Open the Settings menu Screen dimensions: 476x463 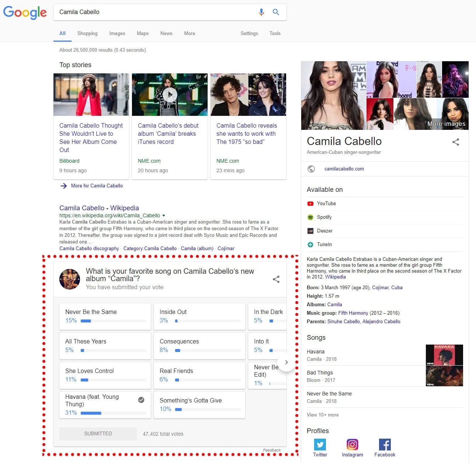[x=249, y=33]
